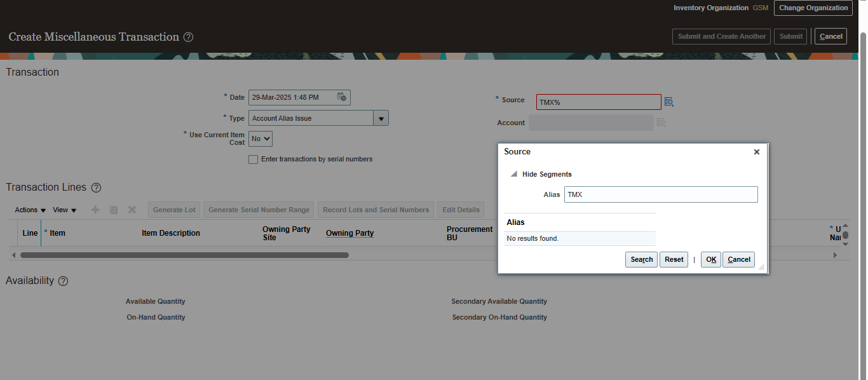Screen dimensions: 868x380
Task: Click the delete line icon
Action: (132, 210)
